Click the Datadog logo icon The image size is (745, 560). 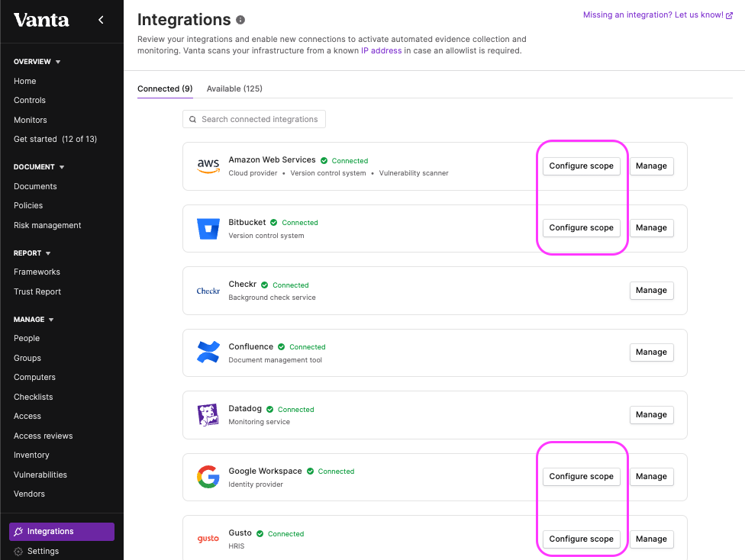pyautogui.click(x=208, y=414)
